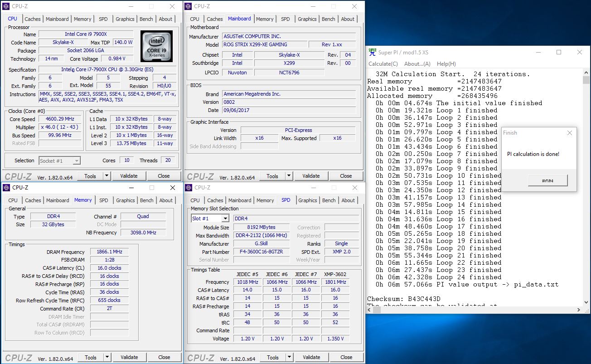The image size is (591, 364).
Task: Switch to Bench tab in CPU window
Action: point(146,19)
